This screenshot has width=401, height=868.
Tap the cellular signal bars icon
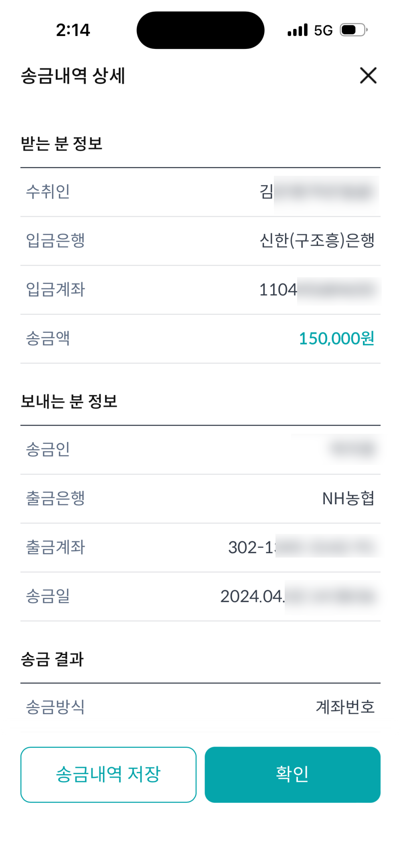(298, 30)
